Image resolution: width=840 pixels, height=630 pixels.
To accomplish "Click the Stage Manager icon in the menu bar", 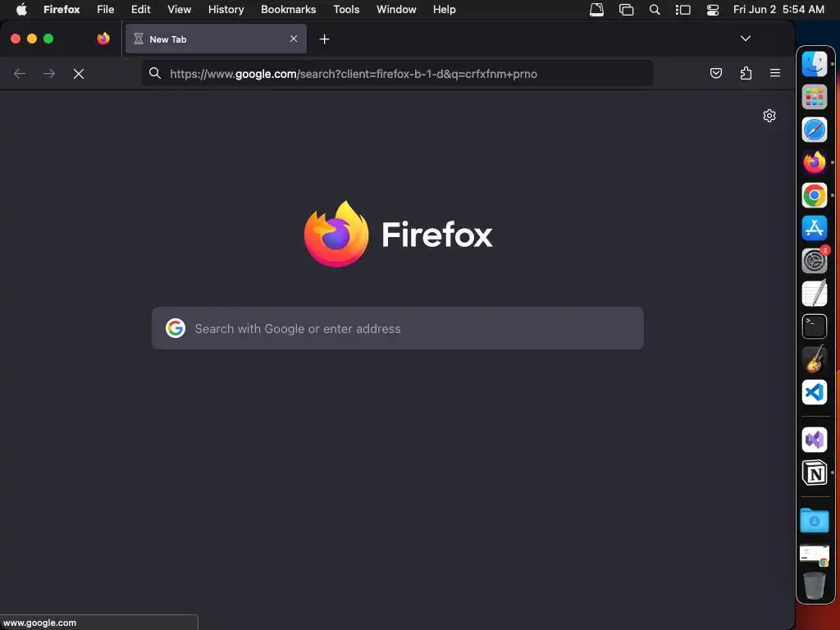I will (682, 10).
